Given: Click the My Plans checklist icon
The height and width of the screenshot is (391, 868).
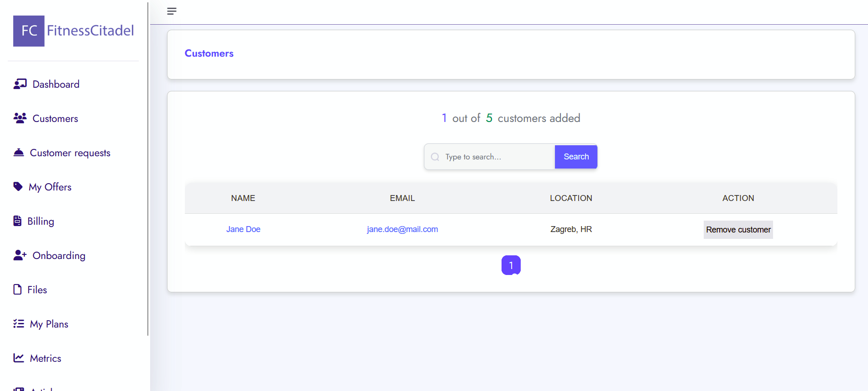Looking at the screenshot, I should [19, 324].
